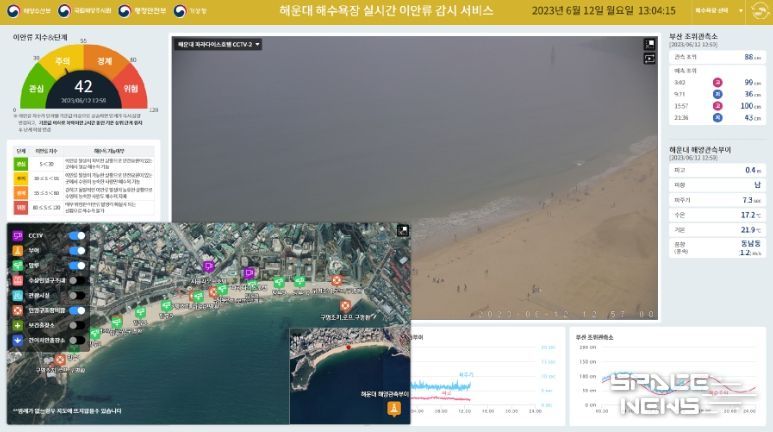Viewport: 773px width, 432px height.
Task: Click the 해양수산부 logo link
Action: (x=32, y=11)
